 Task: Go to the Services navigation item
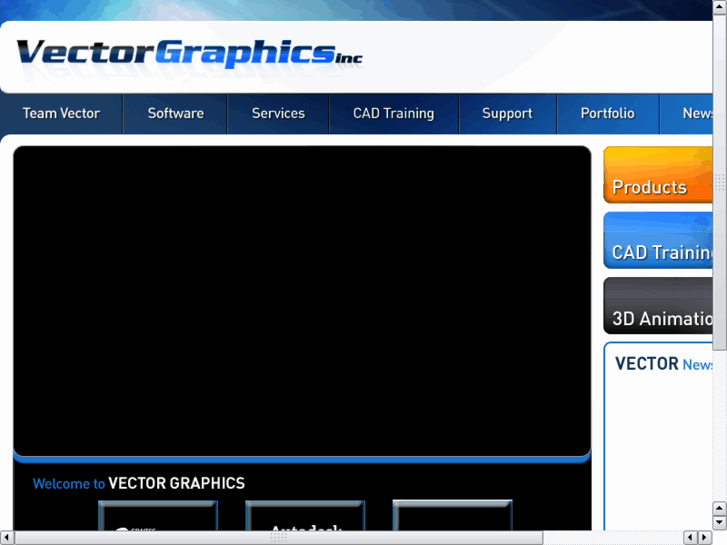(x=278, y=114)
